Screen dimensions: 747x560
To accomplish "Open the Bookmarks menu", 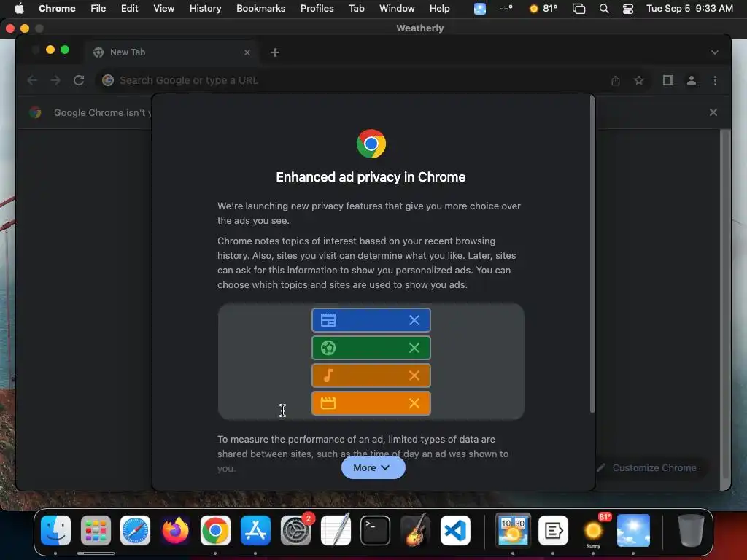I will click(x=260, y=8).
